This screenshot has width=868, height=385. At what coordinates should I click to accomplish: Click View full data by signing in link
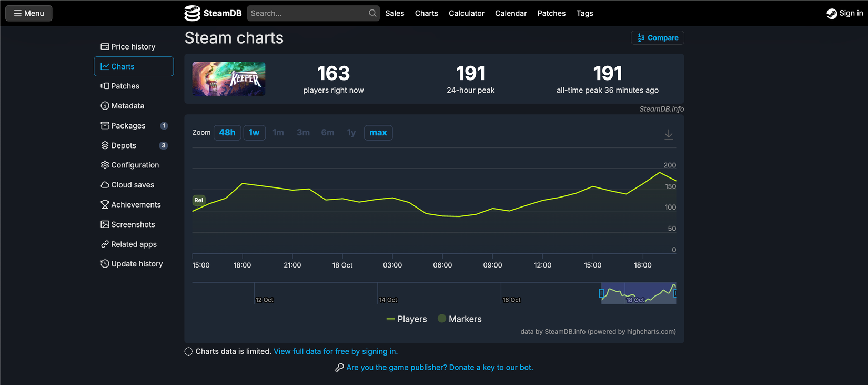pos(336,351)
